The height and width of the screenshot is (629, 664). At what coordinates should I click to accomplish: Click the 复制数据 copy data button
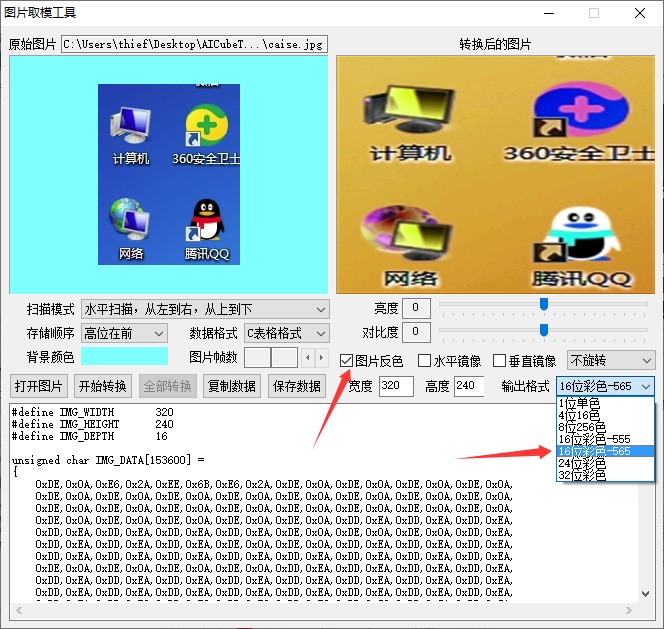point(232,386)
